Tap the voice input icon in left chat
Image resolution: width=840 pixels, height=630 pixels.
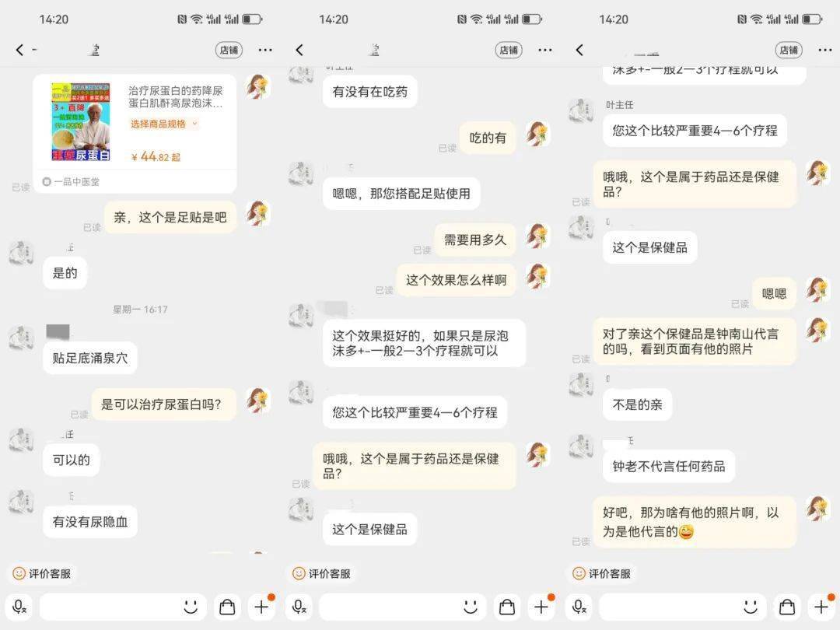tap(19, 607)
